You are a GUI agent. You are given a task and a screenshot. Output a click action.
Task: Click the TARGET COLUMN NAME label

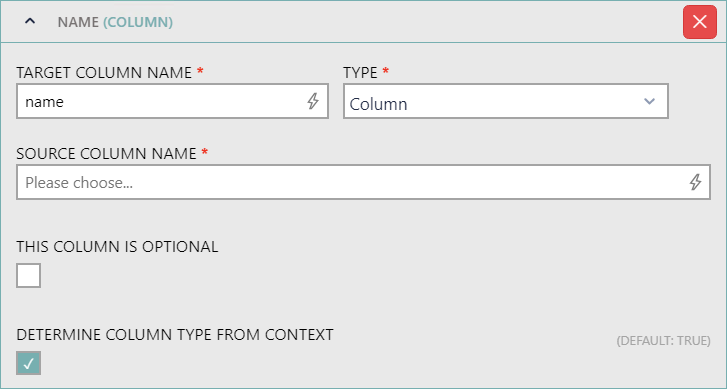click(104, 73)
